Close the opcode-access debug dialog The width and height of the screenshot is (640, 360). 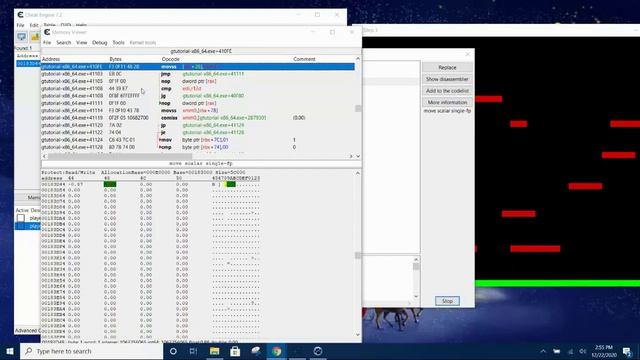(468, 54)
